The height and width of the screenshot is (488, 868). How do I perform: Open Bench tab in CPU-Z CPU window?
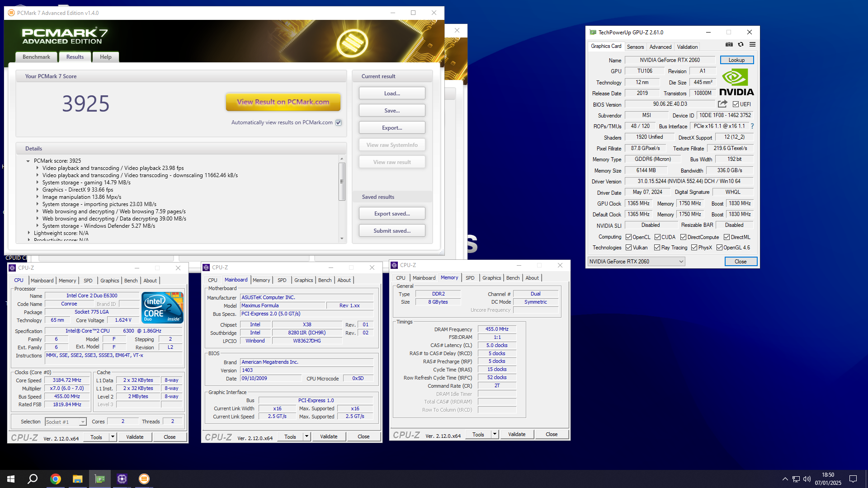131,281
